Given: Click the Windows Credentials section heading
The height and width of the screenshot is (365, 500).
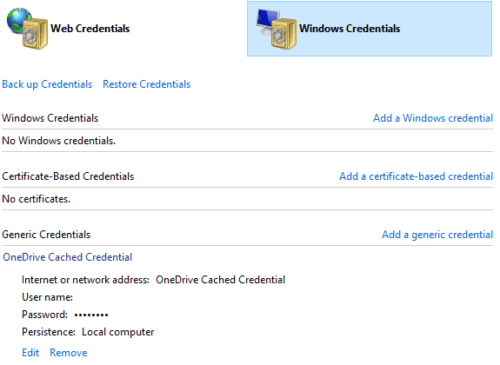Looking at the screenshot, I should pos(50,118).
